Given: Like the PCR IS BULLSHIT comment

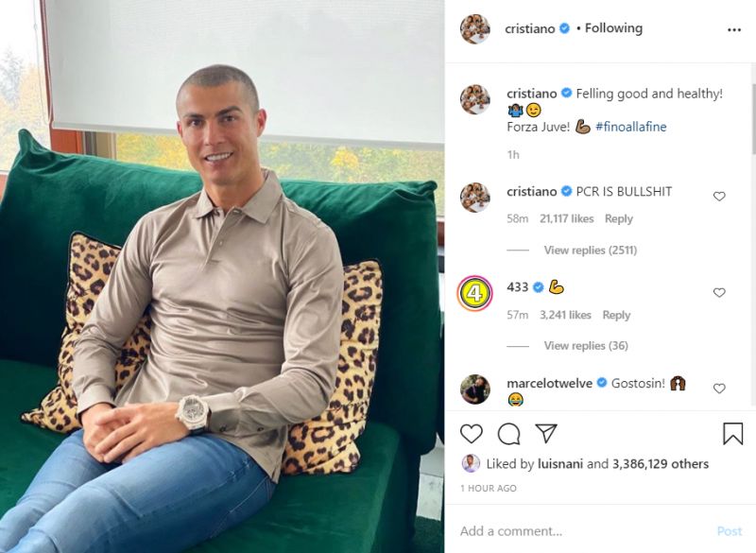Looking at the screenshot, I should point(719,197).
